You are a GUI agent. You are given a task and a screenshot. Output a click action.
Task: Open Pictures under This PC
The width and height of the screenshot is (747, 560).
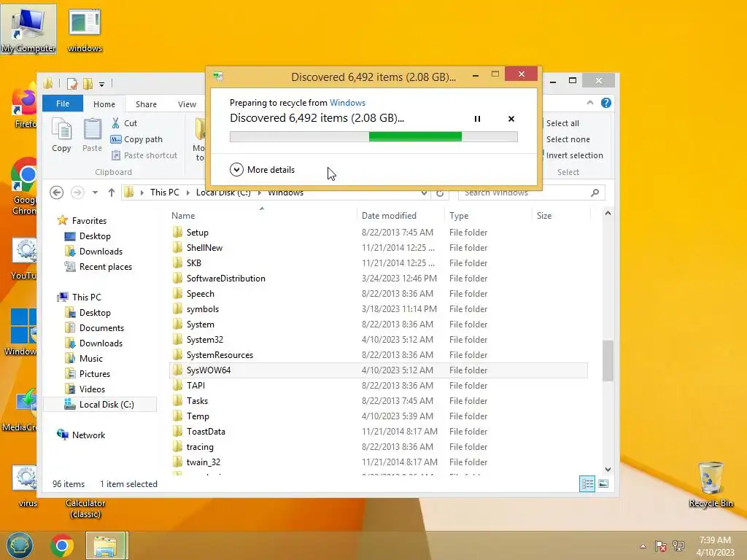tap(88, 374)
